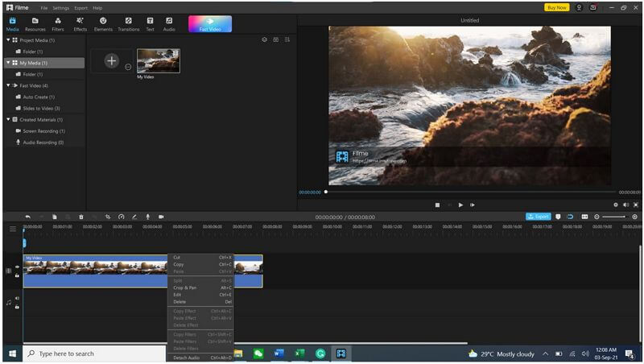
Task: Open the Help menu
Action: coord(97,8)
